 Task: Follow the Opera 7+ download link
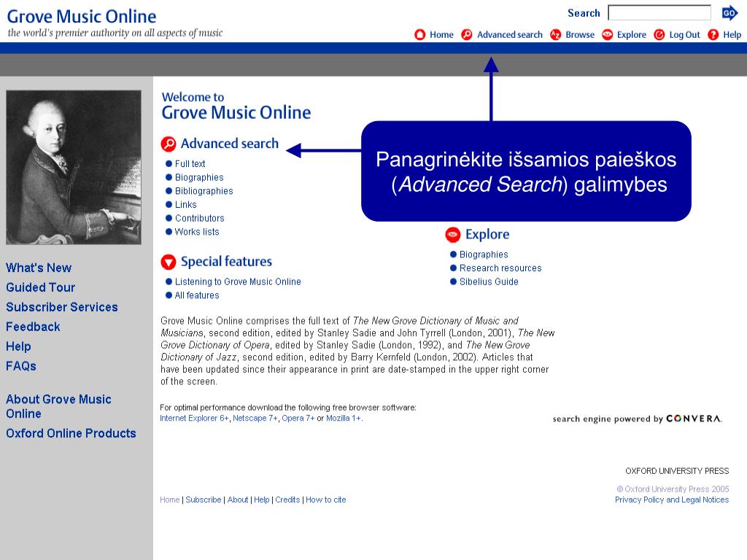tap(298, 418)
